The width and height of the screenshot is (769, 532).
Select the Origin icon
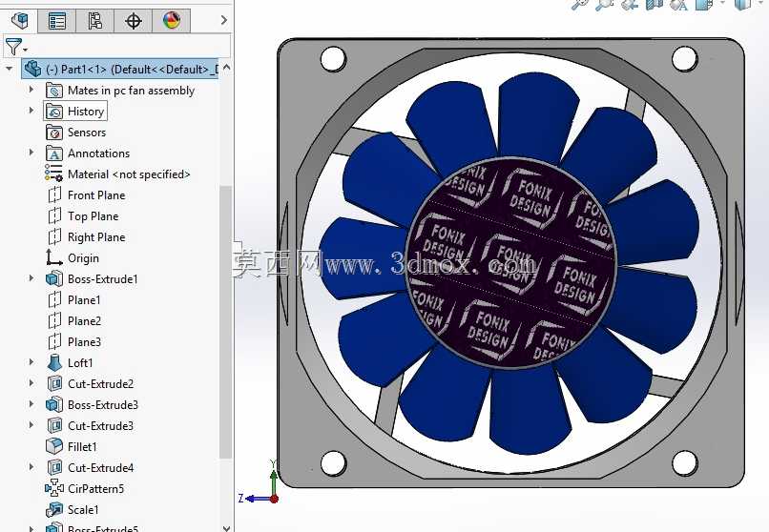tap(53, 257)
